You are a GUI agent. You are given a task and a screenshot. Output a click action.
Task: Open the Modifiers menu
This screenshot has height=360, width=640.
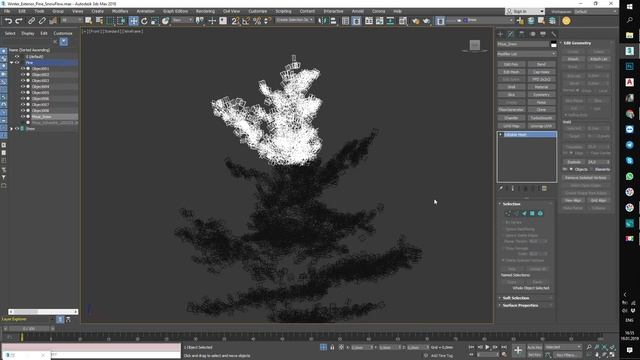pyautogui.click(x=120, y=11)
